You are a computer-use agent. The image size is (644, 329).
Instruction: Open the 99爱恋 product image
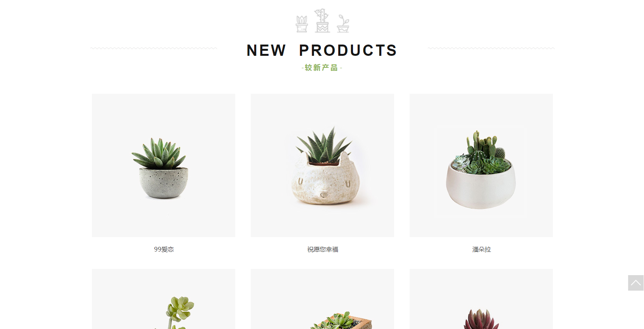pos(164,165)
